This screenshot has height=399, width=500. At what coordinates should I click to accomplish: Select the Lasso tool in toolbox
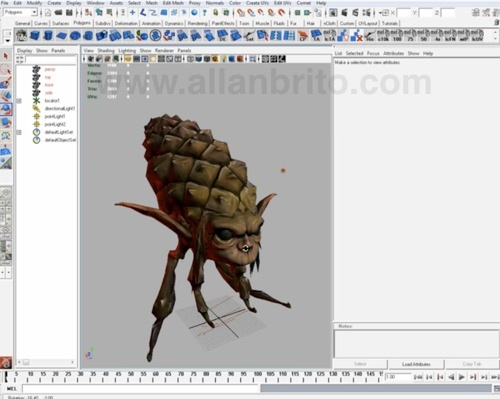pyautogui.click(x=6, y=69)
